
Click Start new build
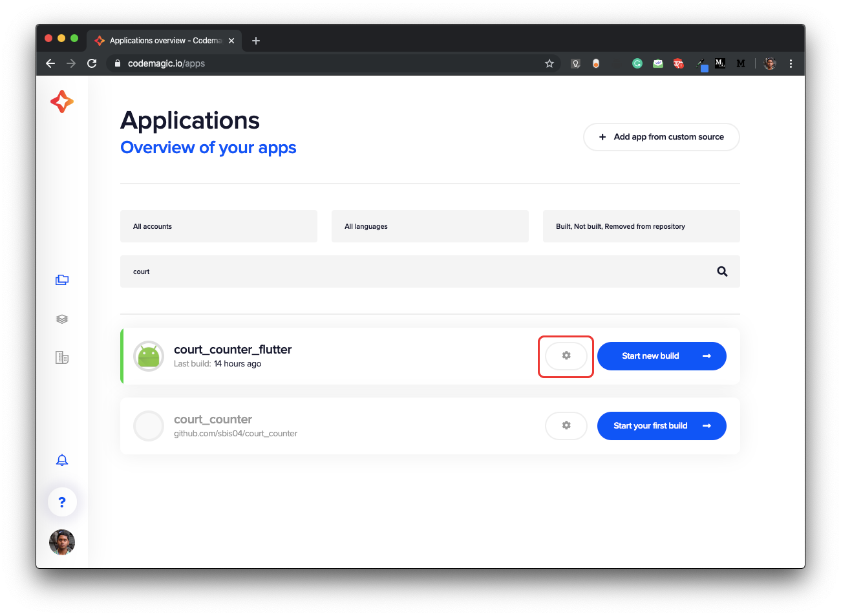tap(662, 356)
